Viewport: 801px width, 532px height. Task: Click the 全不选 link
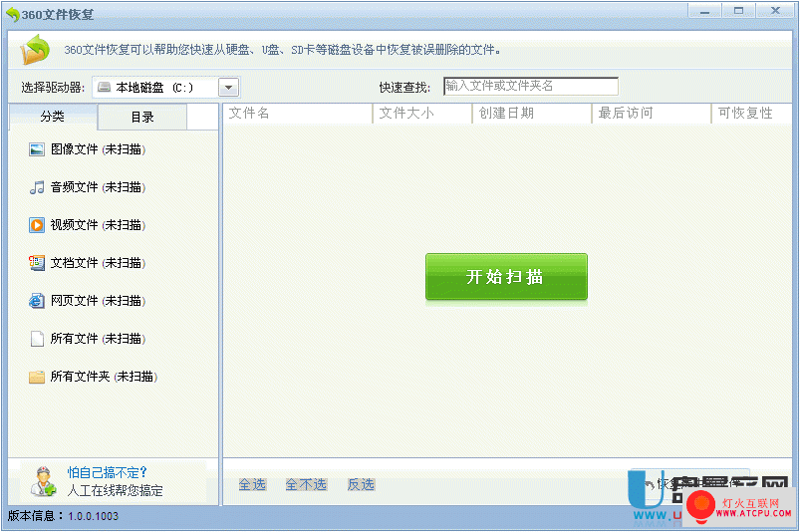[x=306, y=484]
